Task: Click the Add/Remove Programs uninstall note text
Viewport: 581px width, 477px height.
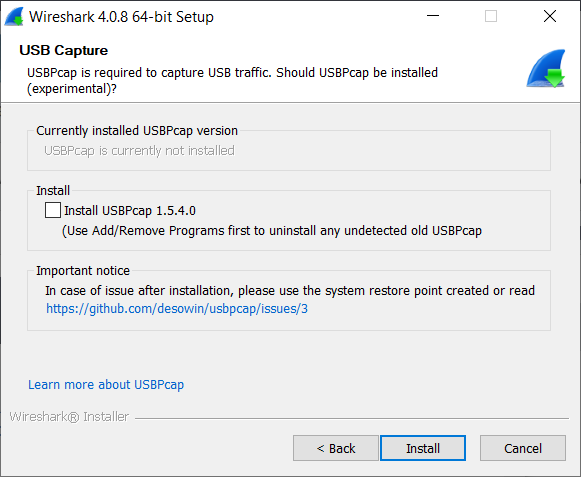Action: point(272,231)
